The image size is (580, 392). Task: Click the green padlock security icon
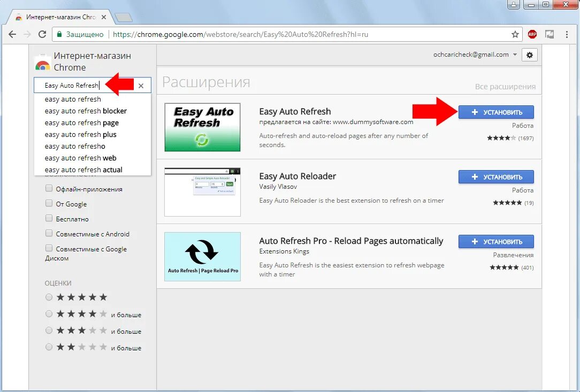tap(59, 34)
